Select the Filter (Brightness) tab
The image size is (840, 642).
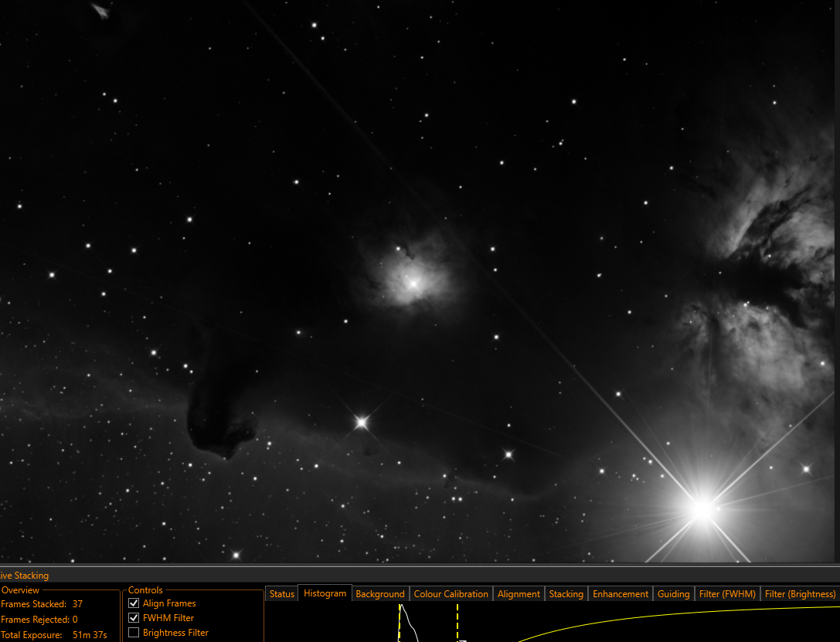(x=799, y=594)
